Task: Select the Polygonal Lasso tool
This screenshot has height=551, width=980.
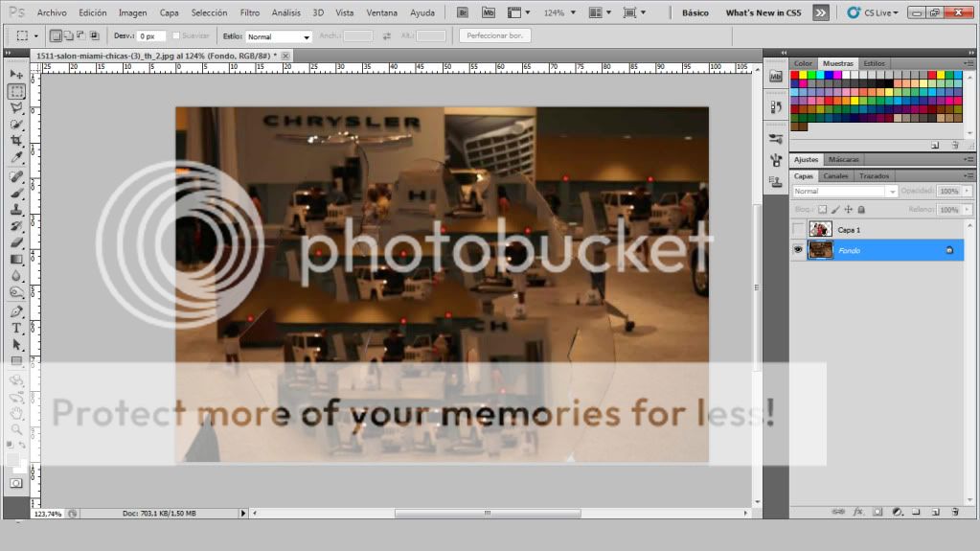Action: pyautogui.click(x=16, y=107)
